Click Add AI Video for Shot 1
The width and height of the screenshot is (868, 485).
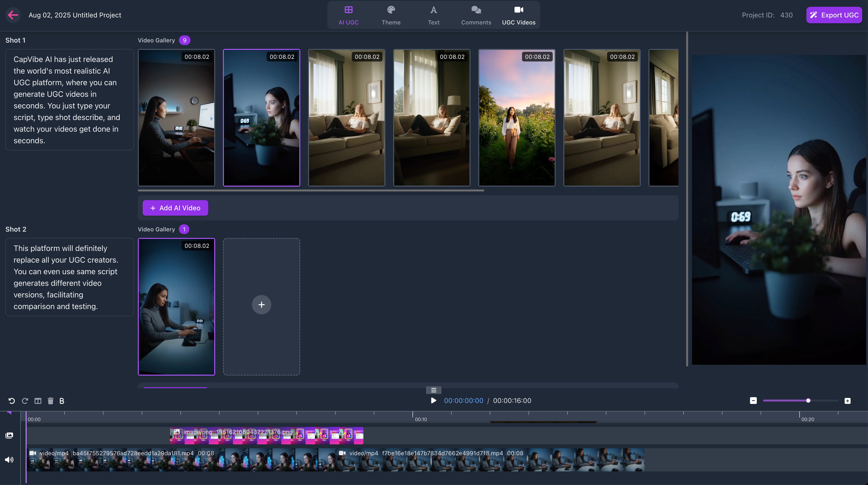point(175,208)
